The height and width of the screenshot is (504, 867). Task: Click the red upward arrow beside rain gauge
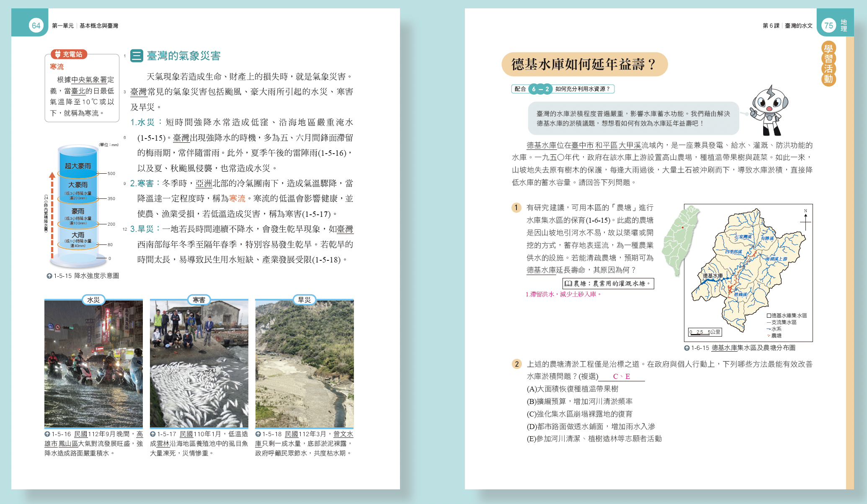tap(52, 215)
